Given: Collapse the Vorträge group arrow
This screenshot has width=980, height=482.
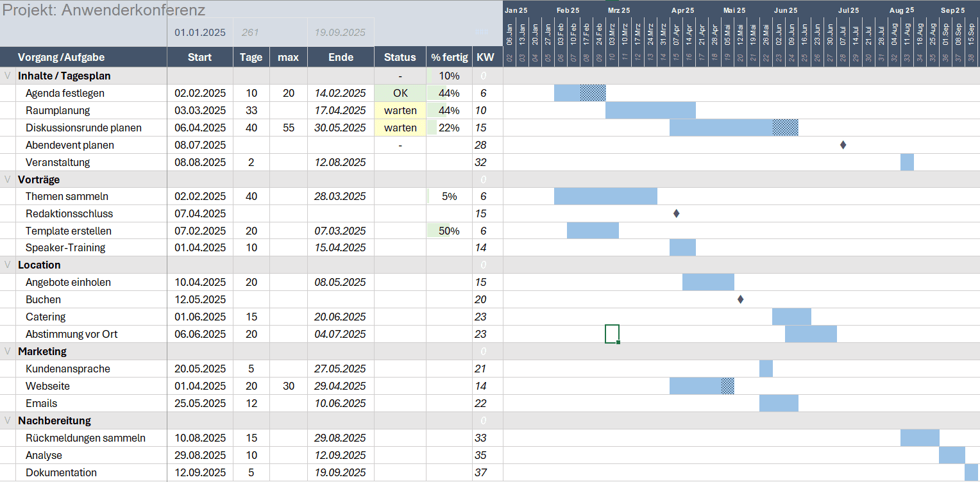Looking at the screenshot, I should tap(8, 179).
